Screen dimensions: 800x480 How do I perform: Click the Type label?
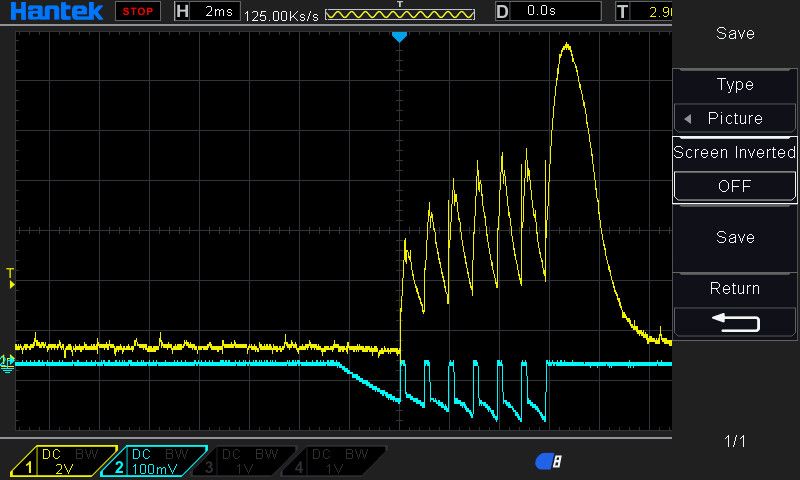735,84
